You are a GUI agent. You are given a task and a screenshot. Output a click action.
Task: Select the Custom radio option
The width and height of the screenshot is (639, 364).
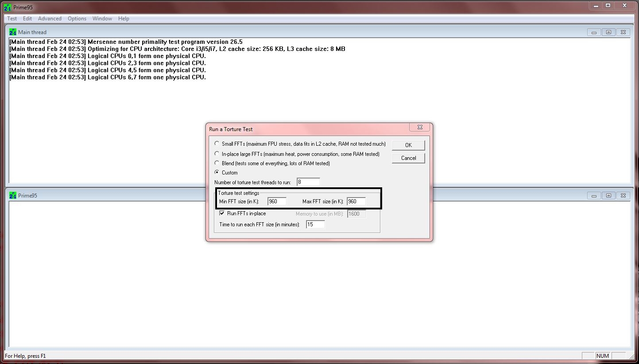pos(217,172)
